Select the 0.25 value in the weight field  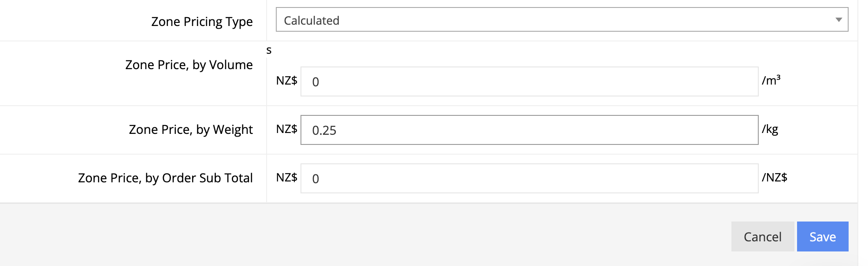(325, 130)
